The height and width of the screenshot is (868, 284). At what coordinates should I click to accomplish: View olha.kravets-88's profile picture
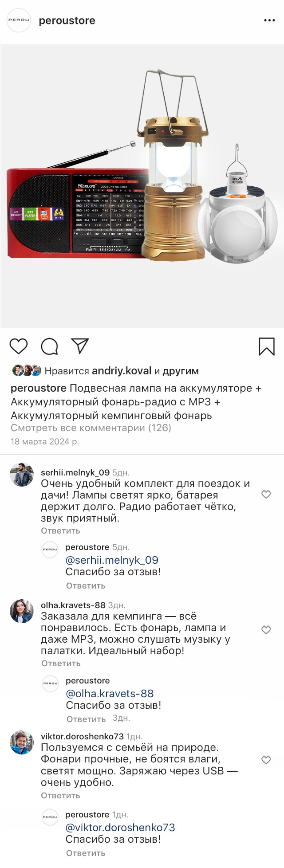[22, 612]
